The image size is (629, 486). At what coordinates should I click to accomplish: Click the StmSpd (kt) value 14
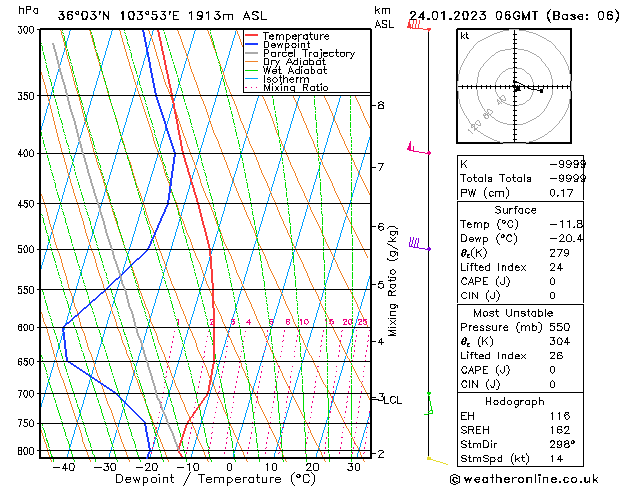point(556,459)
